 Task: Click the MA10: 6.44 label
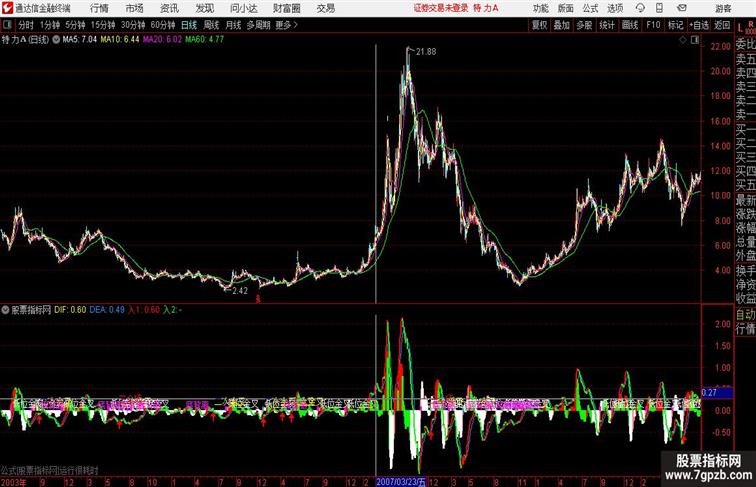(120, 40)
